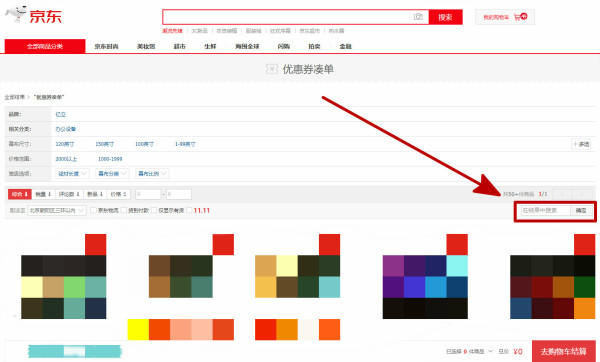Click the maximum price input
Image resolution: width=600 pixels, height=362 pixels.
pos(178,194)
